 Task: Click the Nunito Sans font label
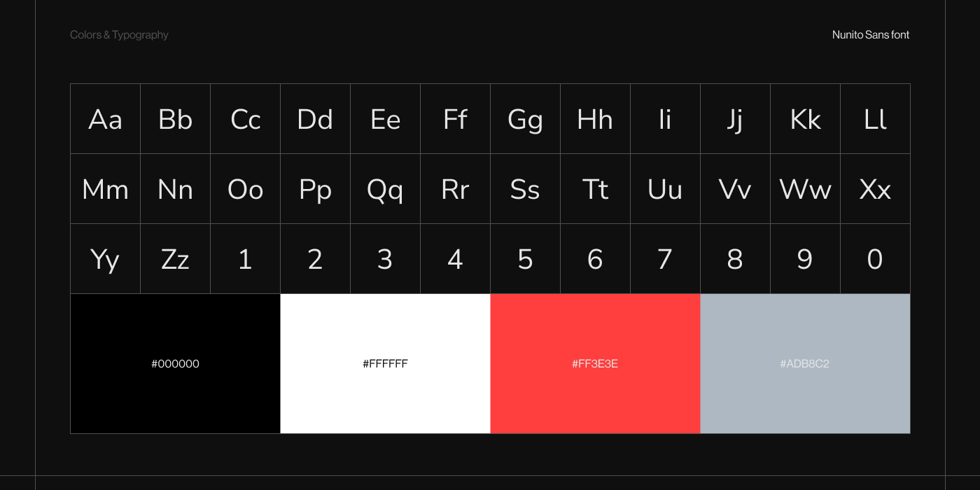click(x=871, y=35)
